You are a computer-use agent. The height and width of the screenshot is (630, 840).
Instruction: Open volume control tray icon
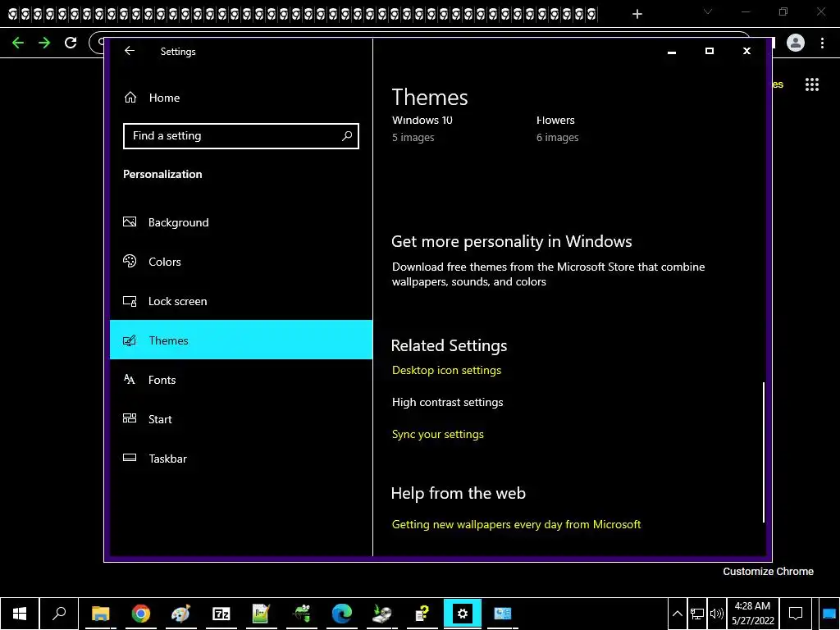[x=716, y=614]
